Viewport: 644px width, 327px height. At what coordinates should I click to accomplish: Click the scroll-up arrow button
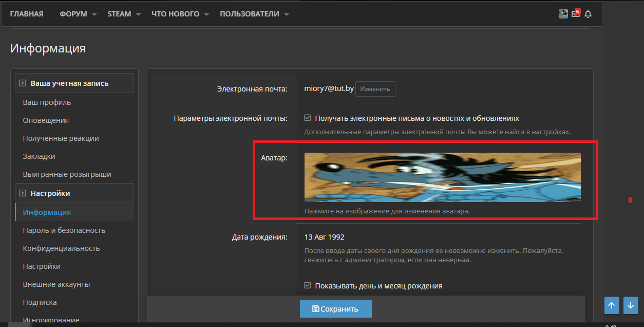611,305
